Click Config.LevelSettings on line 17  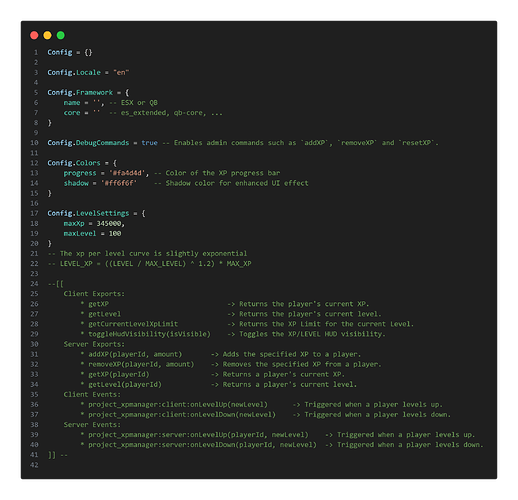(x=88, y=213)
